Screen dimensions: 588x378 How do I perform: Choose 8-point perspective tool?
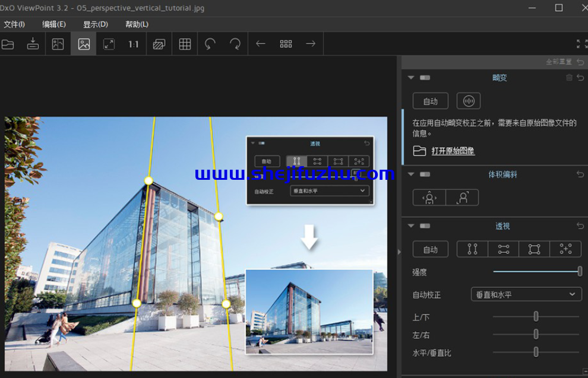[x=565, y=249]
